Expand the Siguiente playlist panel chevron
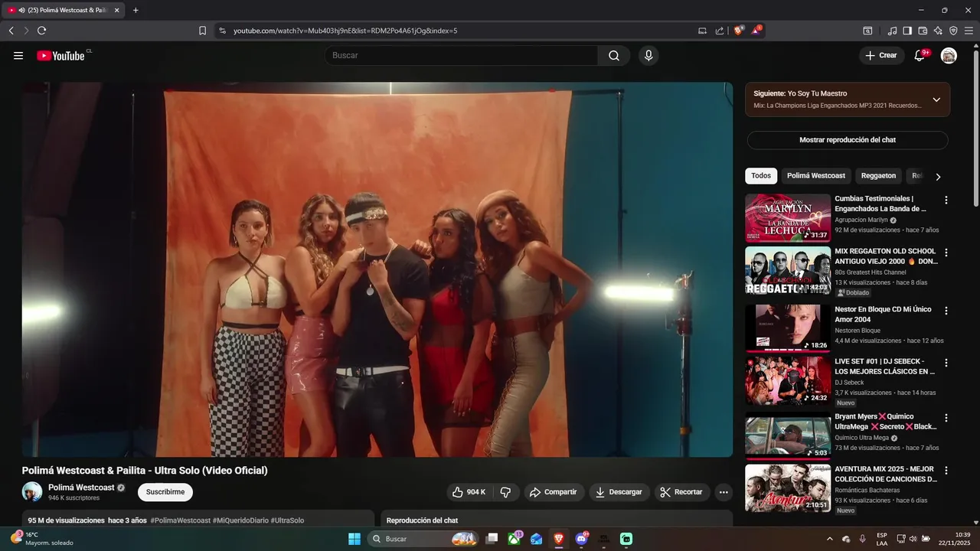This screenshot has width=980, height=551. coord(936,99)
